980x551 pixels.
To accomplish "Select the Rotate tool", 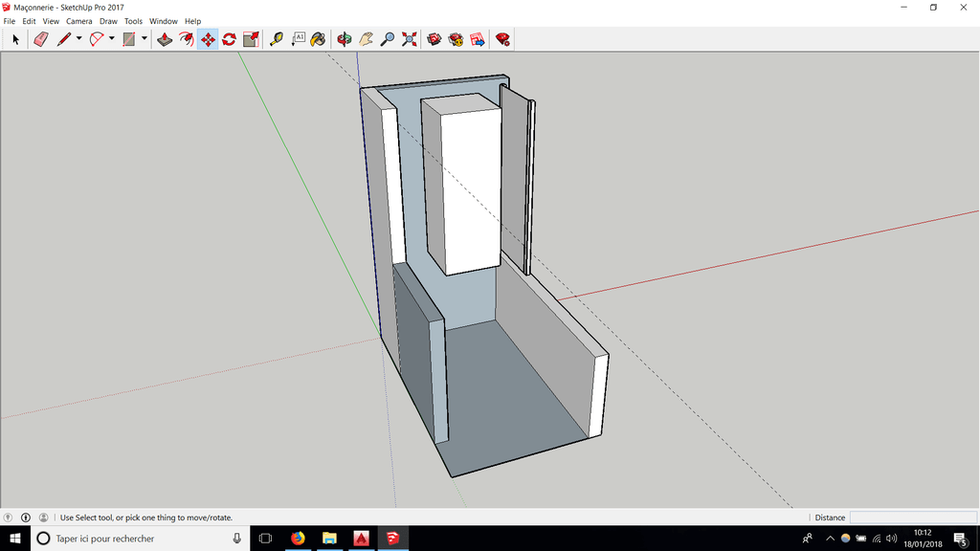I will pyautogui.click(x=229, y=39).
